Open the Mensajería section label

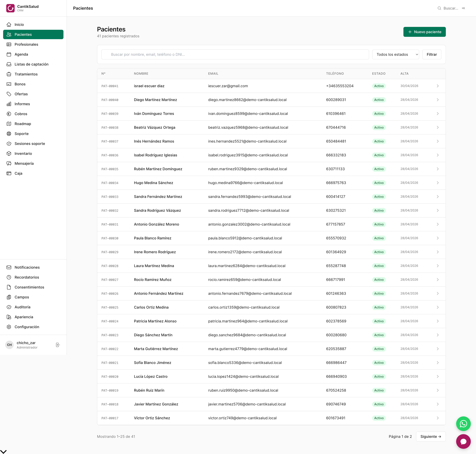point(24,163)
